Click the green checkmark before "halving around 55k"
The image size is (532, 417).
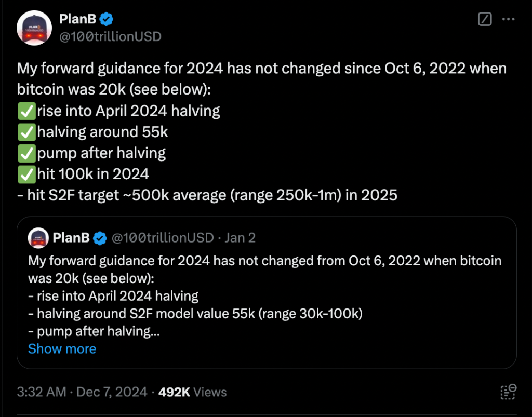tap(26, 132)
